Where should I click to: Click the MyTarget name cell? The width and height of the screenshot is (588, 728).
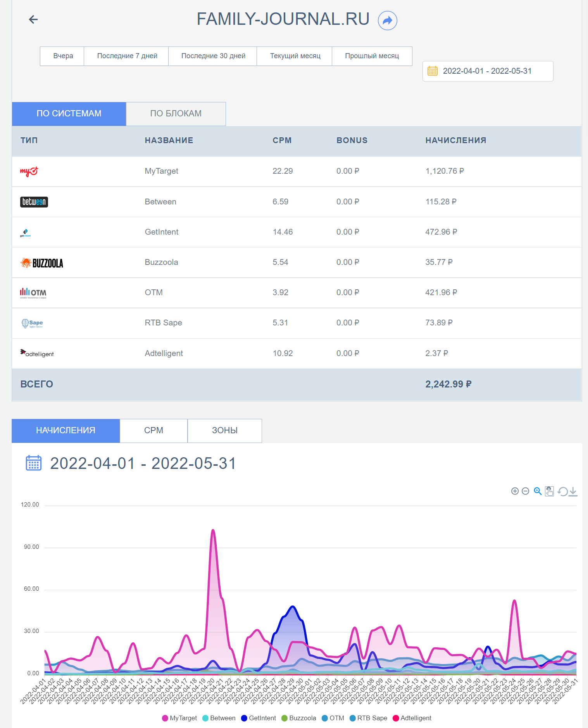click(x=162, y=171)
